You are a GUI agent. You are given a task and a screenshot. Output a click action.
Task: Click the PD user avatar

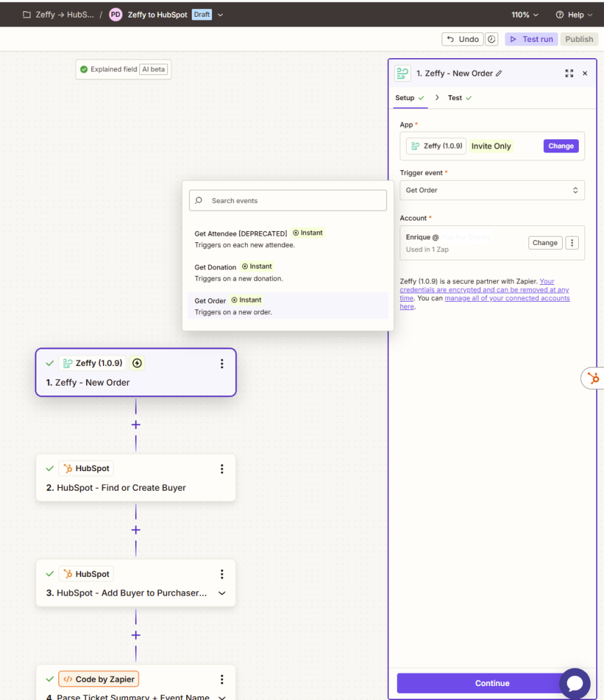click(x=115, y=15)
